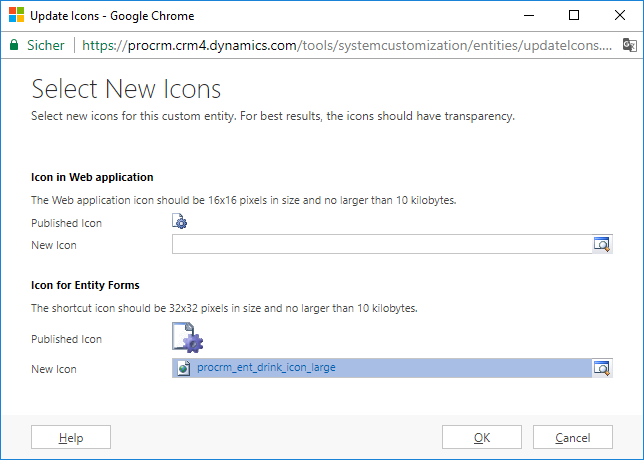
Task: Open lookup for Web application New Icon
Action: (x=601, y=244)
